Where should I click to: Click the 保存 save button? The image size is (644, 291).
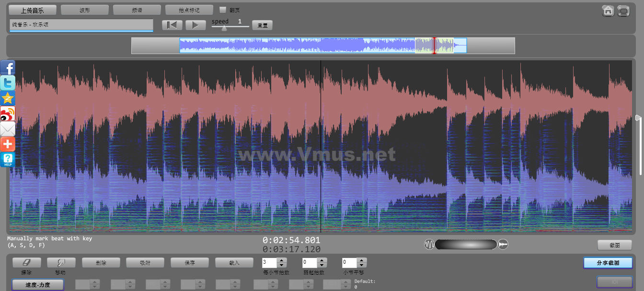190,262
